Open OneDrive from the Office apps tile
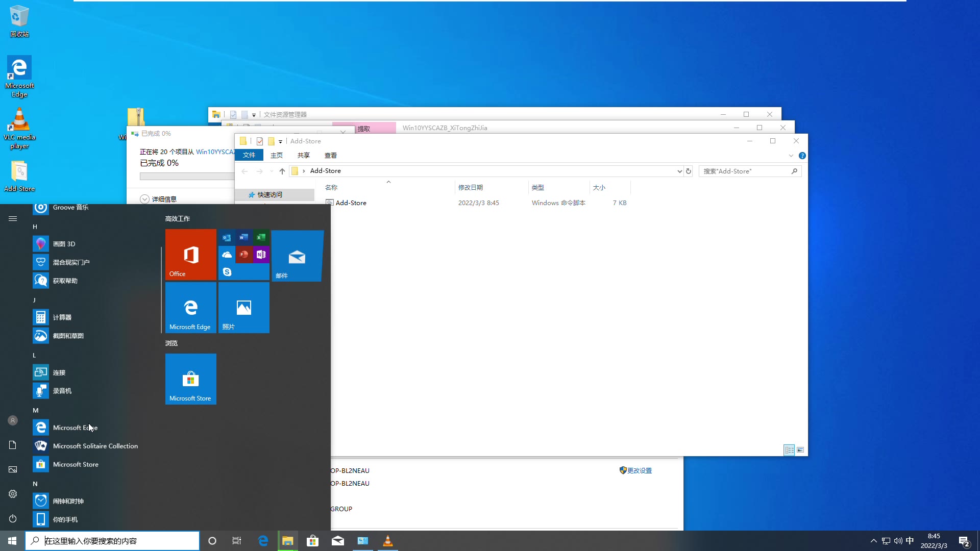This screenshot has width=980, height=551. [227, 255]
